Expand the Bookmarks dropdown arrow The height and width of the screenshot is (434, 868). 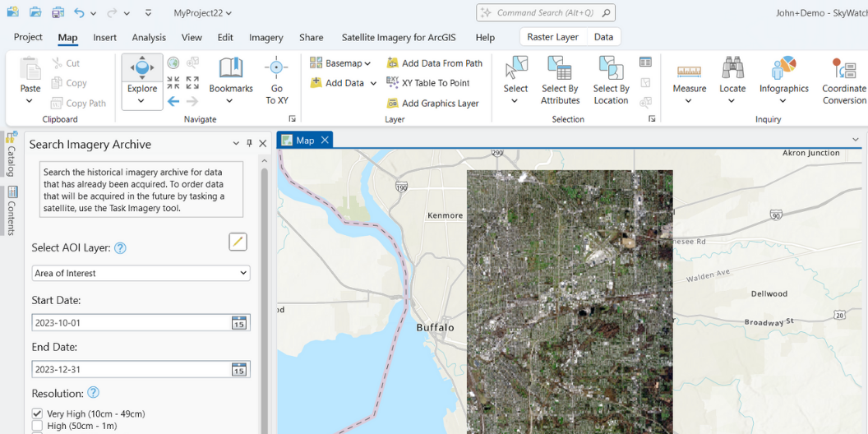point(229,101)
